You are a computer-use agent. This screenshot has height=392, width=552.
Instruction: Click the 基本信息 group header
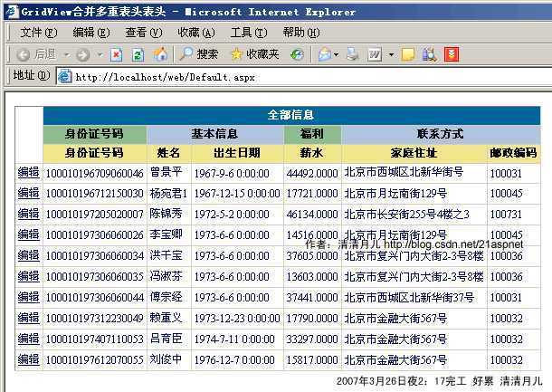coord(215,134)
